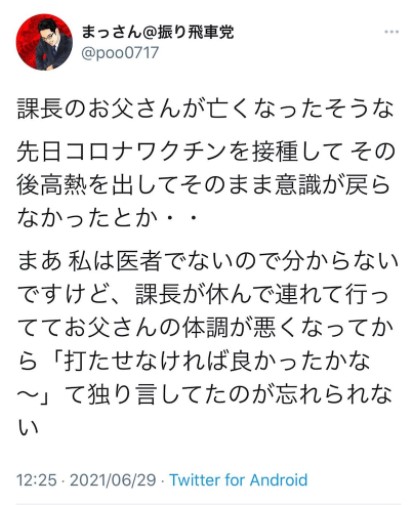Open profile via name まっさん@振り飛車党
This screenshot has width=418, height=505.
pos(158,32)
